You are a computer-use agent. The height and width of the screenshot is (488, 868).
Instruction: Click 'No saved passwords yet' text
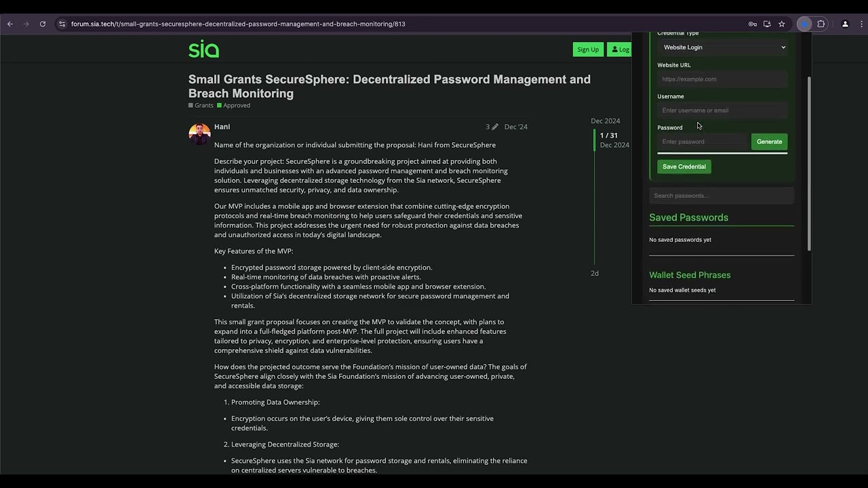(680, 240)
